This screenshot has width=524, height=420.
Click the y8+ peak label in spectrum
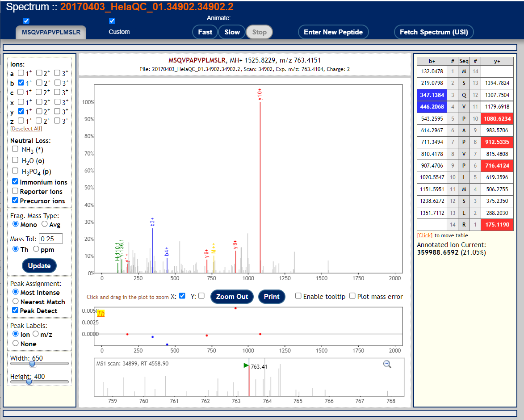235,244
